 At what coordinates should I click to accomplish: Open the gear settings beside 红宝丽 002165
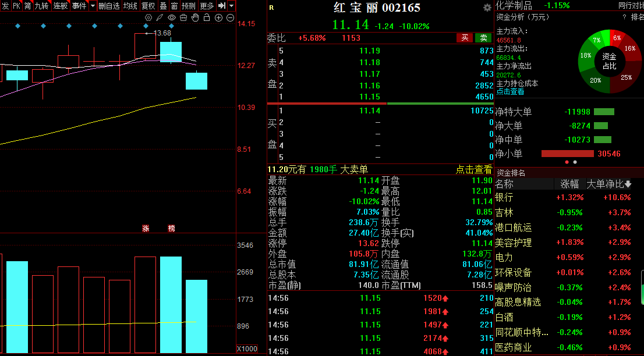point(487,8)
